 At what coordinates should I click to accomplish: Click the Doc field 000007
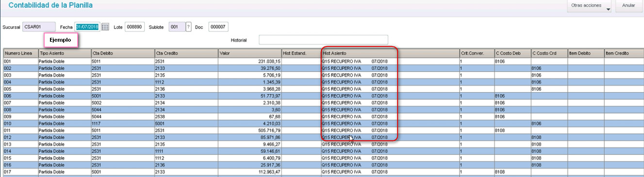click(218, 27)
